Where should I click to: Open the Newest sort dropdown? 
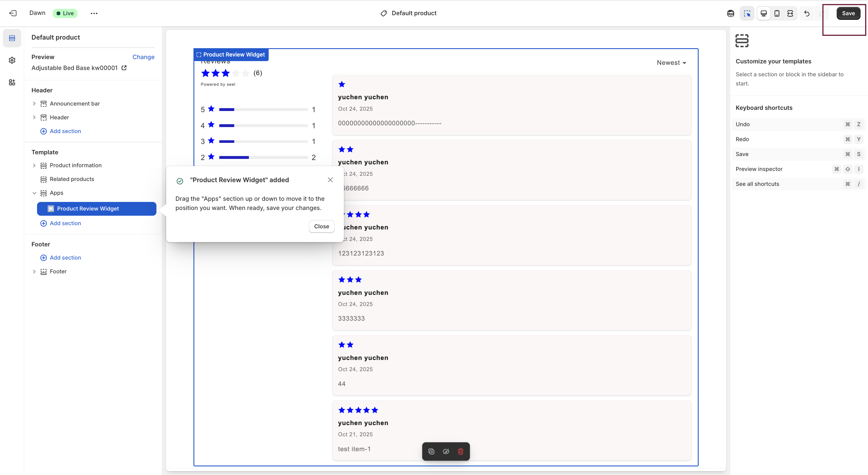tap(671, 63)
